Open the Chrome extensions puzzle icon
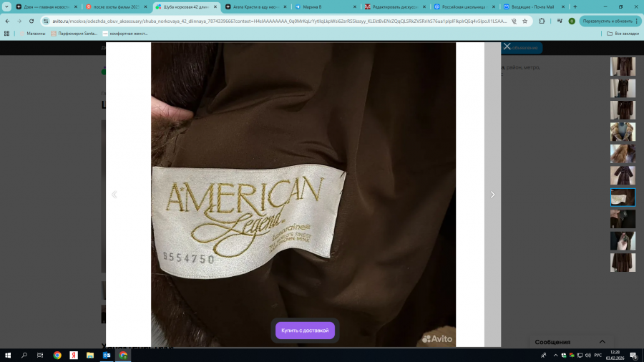Image resolution: width=644 pixels, height=362 pixels. 542,21
